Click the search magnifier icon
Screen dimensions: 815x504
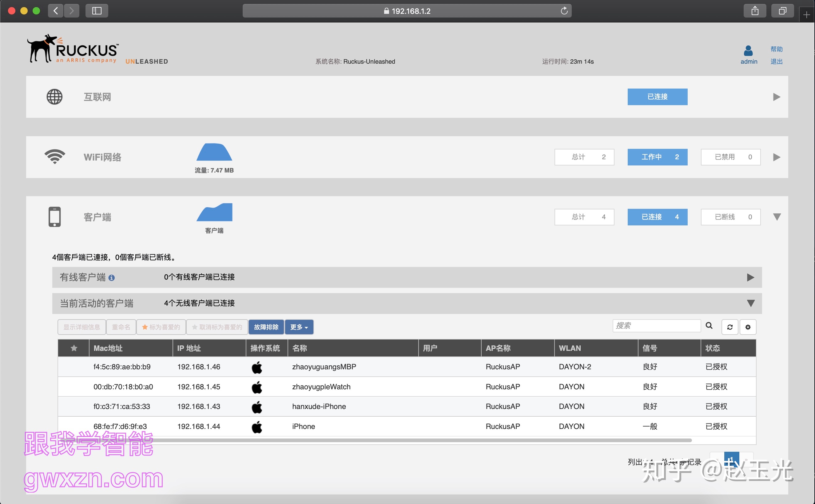pyautogui.click(x=709, y=326)
